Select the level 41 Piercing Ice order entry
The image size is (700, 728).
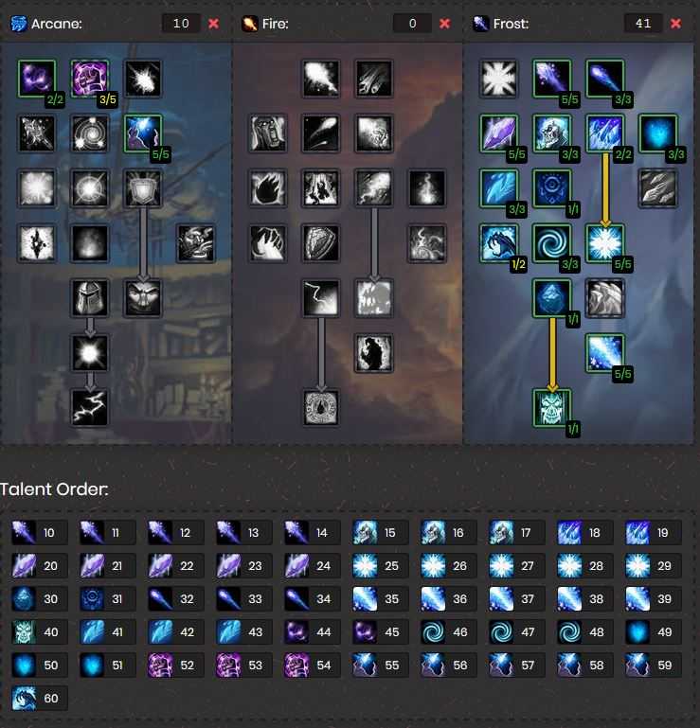point(107,631)
